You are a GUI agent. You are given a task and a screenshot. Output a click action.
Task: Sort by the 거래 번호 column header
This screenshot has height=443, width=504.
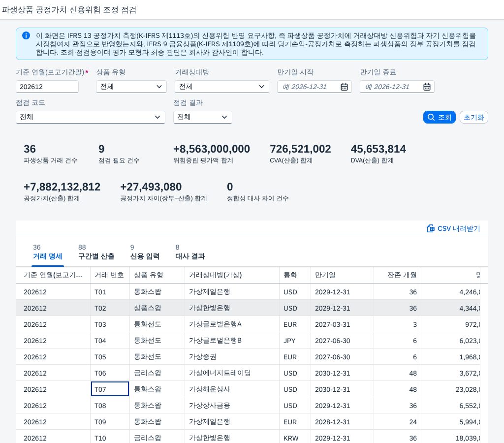(x=110, y=275)
